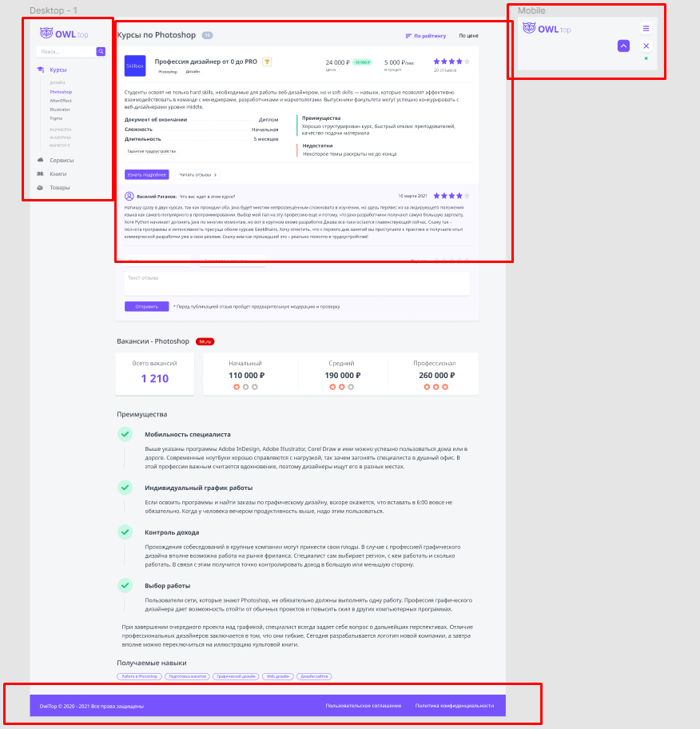Click the course star rating above 20 отзывов
700x729 pixels.
click(x=451, y=62)
